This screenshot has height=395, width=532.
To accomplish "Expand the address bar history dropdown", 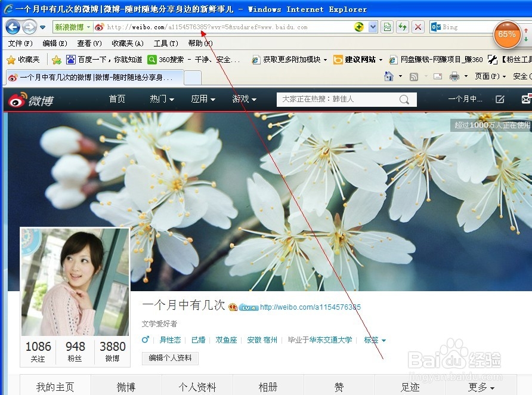I will tap(373, 27).
